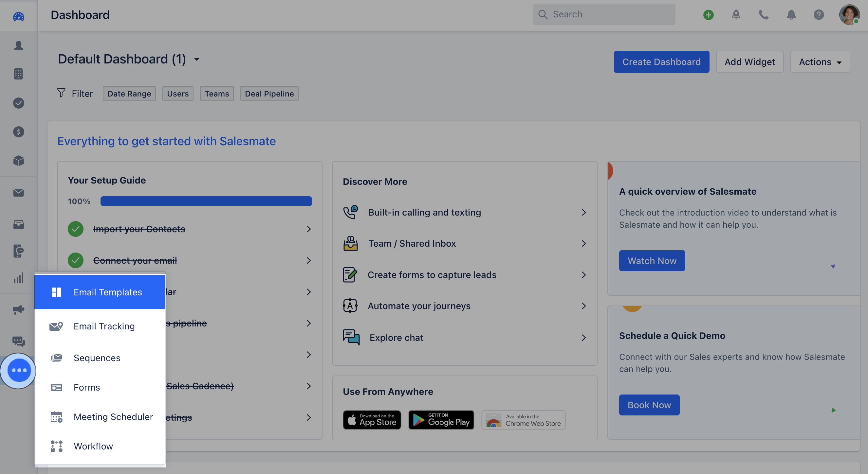Open the Deal Pipeline filter
Viewport: 868px width, 474px height.
(x=269, y=93)
